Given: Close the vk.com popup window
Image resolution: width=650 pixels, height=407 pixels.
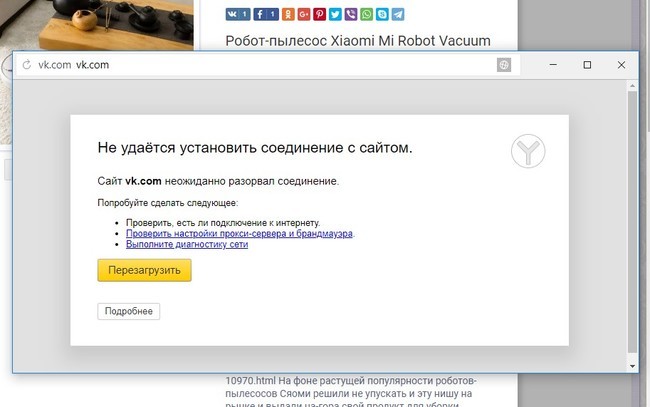Looking at the screenshot, I should 621,65.
